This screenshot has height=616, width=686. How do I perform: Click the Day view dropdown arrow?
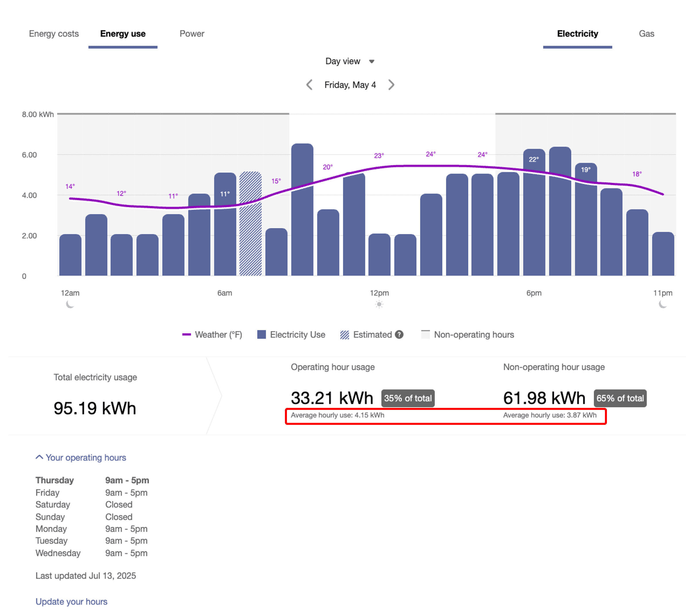(x=371, y=62)
